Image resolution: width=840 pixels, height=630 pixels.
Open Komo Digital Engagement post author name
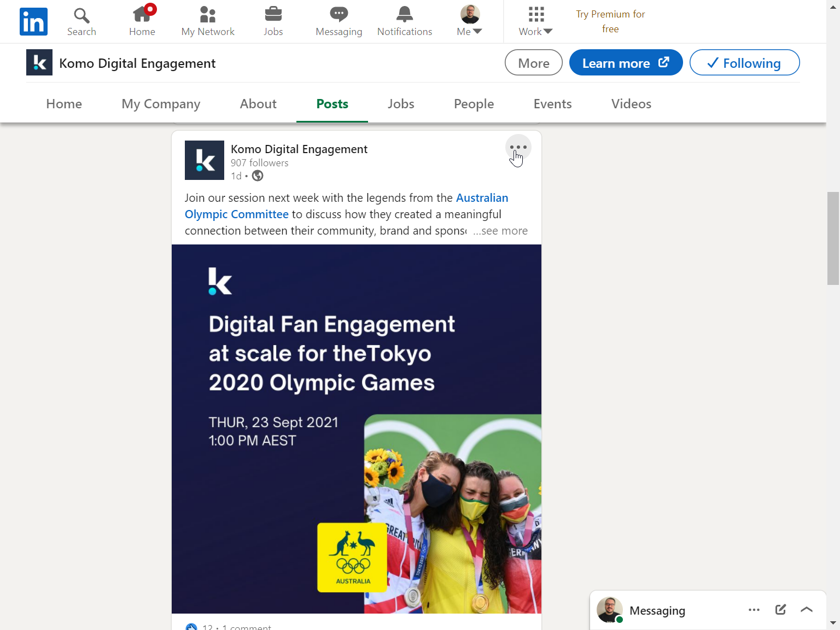(x=299, y=149)
